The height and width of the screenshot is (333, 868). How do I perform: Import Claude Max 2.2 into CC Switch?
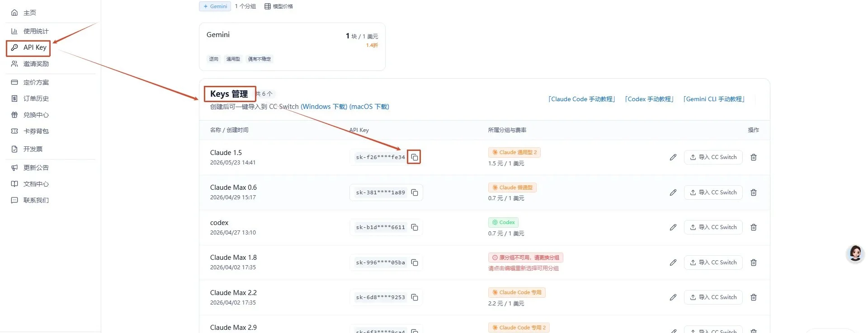pyautogui.click(x=713, y=297)
